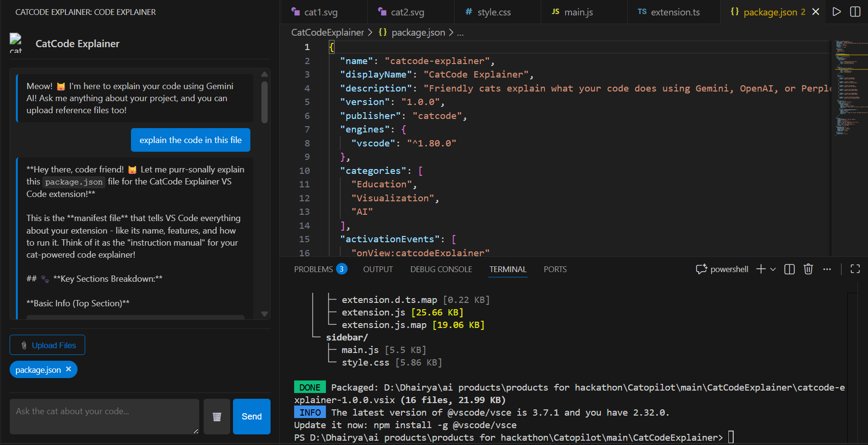
Task: Click the Upload Files button
Action: (x=48, y=345)
